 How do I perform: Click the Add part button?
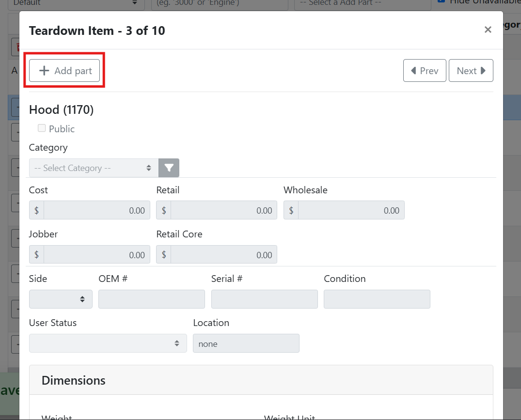pyautogui.click(x=64, y=71)
